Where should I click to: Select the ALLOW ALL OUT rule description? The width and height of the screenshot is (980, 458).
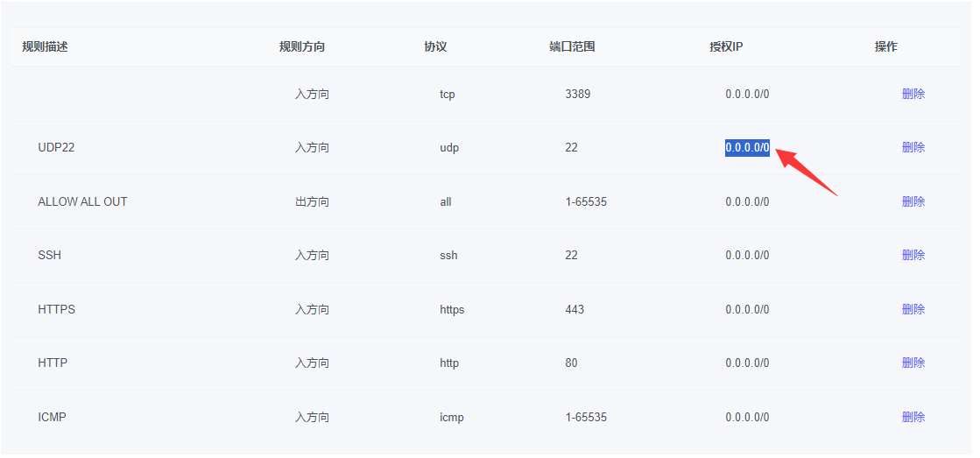82,201
